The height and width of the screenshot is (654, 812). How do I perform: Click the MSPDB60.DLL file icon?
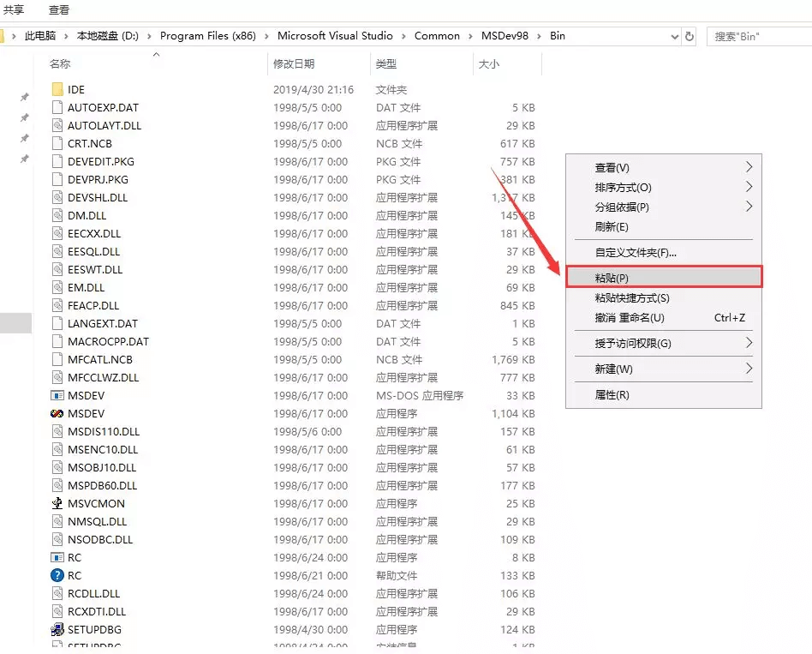(57, 486)
